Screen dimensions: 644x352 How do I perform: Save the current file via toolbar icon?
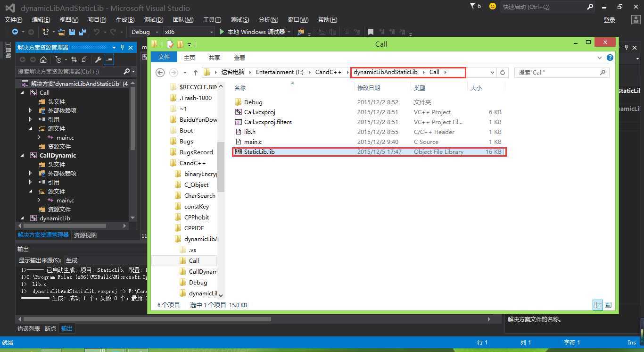[72, 32]
